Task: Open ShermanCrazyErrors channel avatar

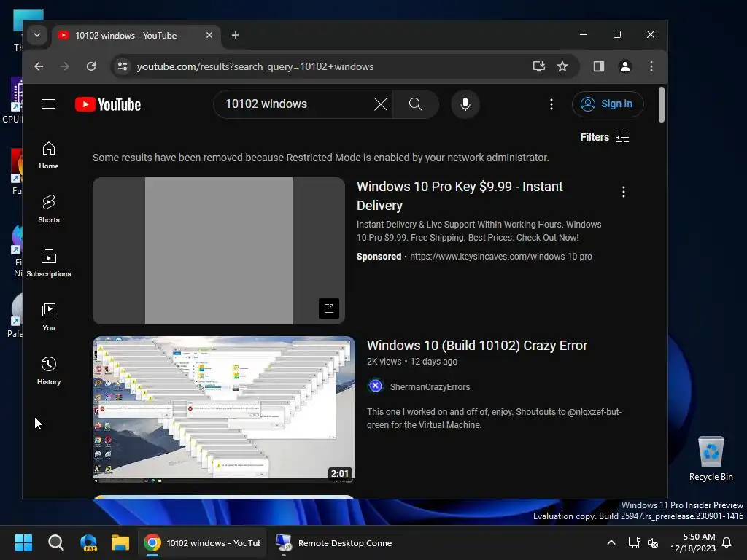Action: 376,386
